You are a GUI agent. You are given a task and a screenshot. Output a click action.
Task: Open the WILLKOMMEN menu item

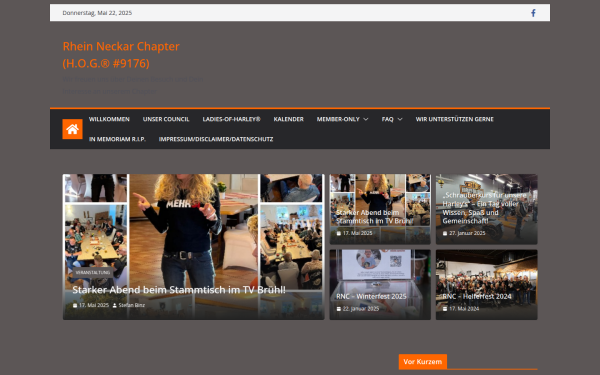pos(109,119)
